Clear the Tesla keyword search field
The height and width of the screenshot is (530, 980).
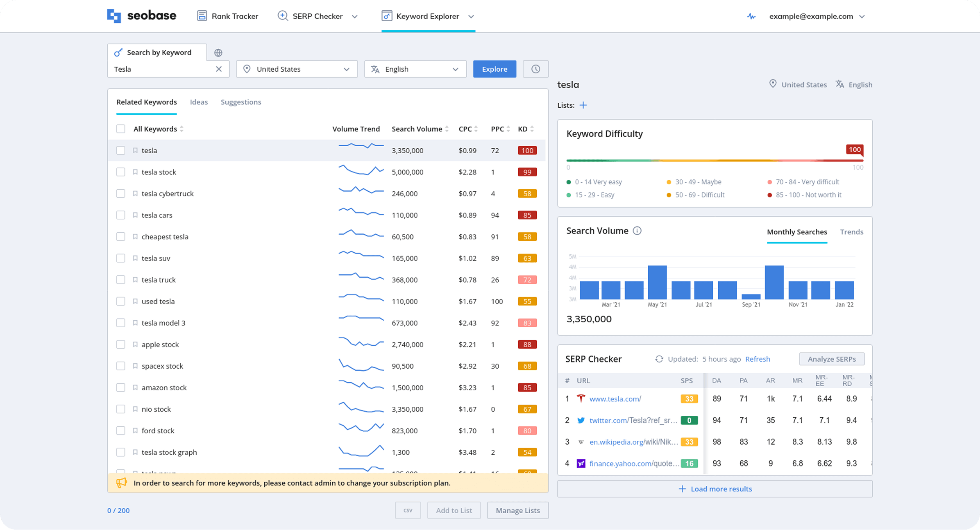[x=219, y=69]
